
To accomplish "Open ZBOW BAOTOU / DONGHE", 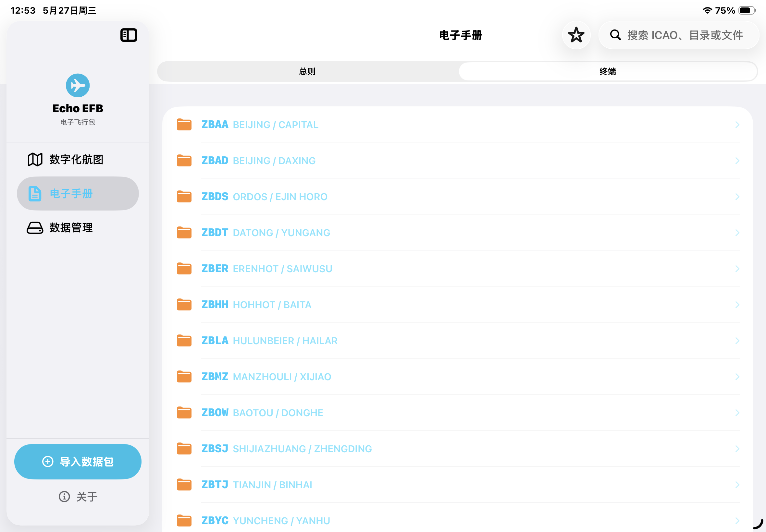I will (458, 413).
